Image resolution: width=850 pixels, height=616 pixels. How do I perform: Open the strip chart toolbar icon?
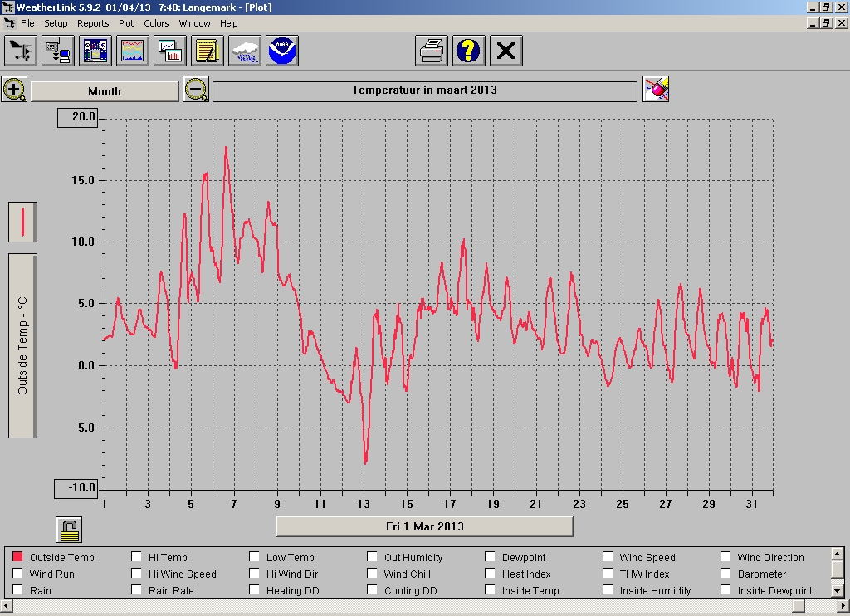(170, 51)
